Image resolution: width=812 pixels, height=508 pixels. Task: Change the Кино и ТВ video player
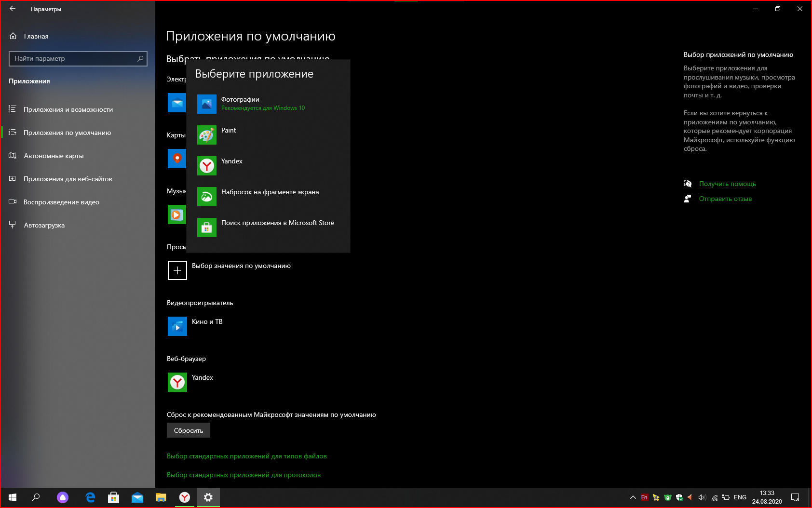coord(207,321)
